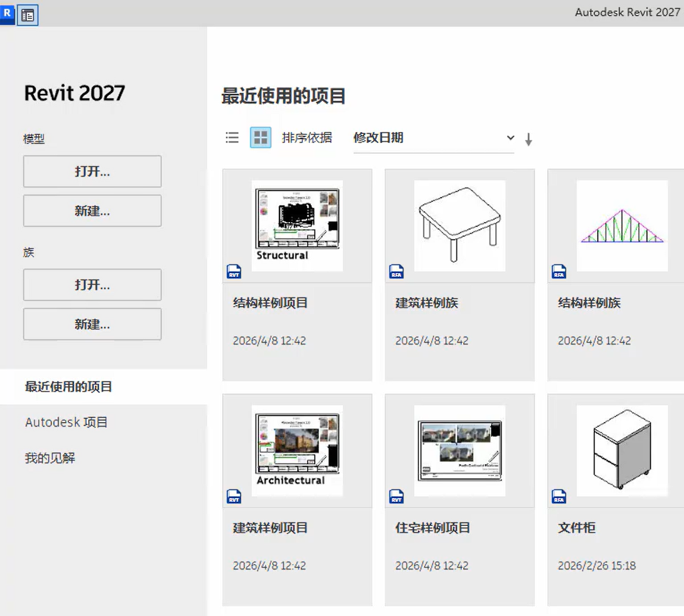
Task: Click the RFA file icon on 建筑样例族 card
Action: coord(396,271)
